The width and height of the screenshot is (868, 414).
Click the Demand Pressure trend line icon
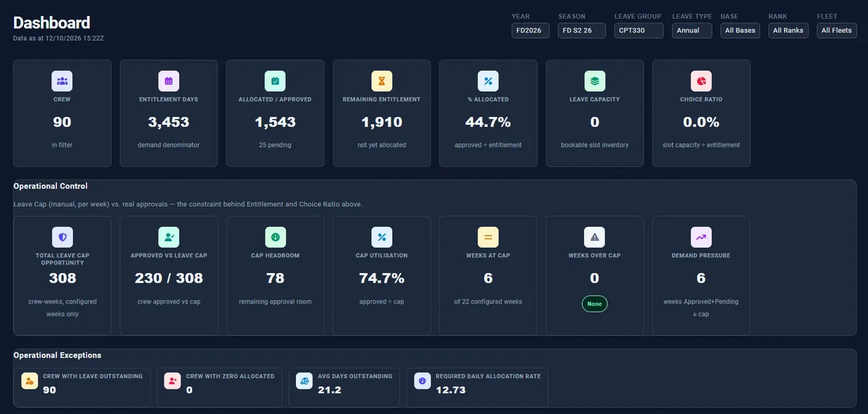(x=701, y=237)
